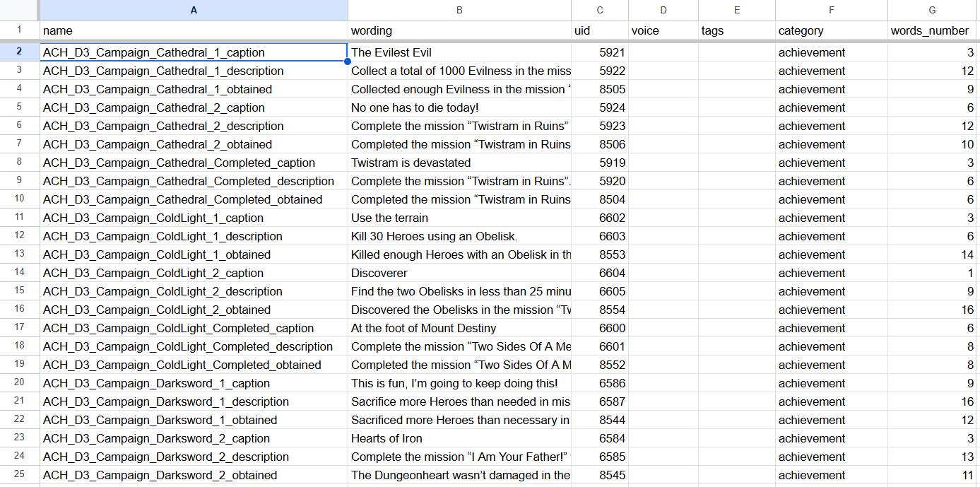Select row 1 header number
The width and height of the screenshot is (980, 487).
coord(20,30)
